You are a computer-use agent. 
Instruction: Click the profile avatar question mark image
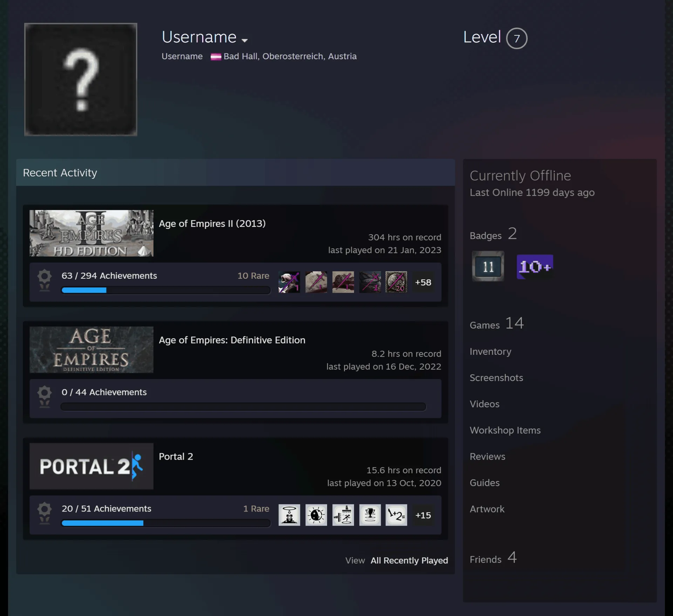81,79
